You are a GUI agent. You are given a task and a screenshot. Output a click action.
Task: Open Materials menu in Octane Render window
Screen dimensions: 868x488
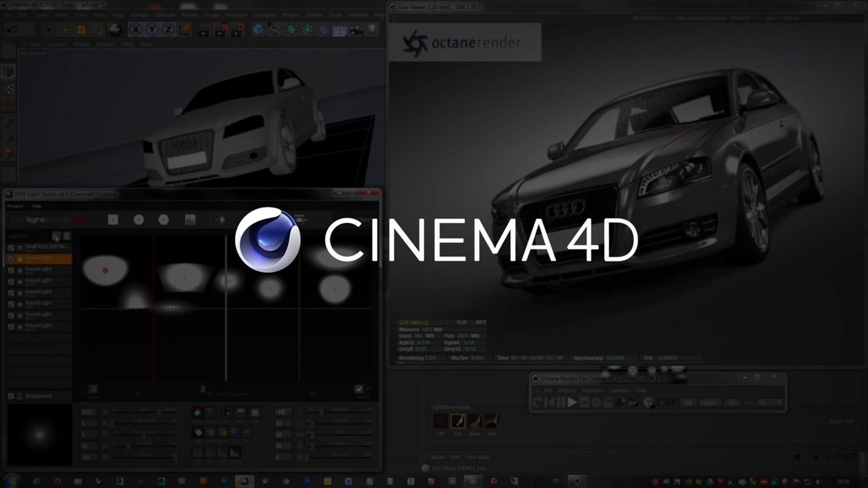coord(592,390)
